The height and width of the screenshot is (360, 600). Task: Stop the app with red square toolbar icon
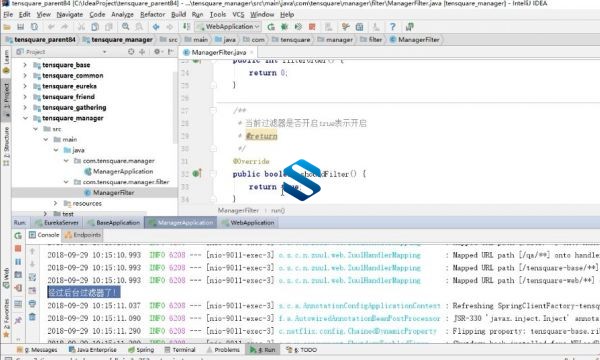312,27
